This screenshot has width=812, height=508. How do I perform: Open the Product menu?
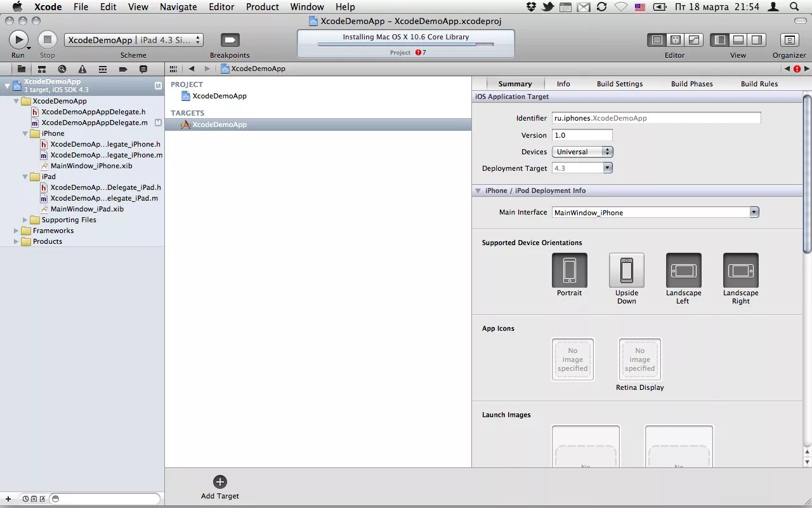coord(263,7)
